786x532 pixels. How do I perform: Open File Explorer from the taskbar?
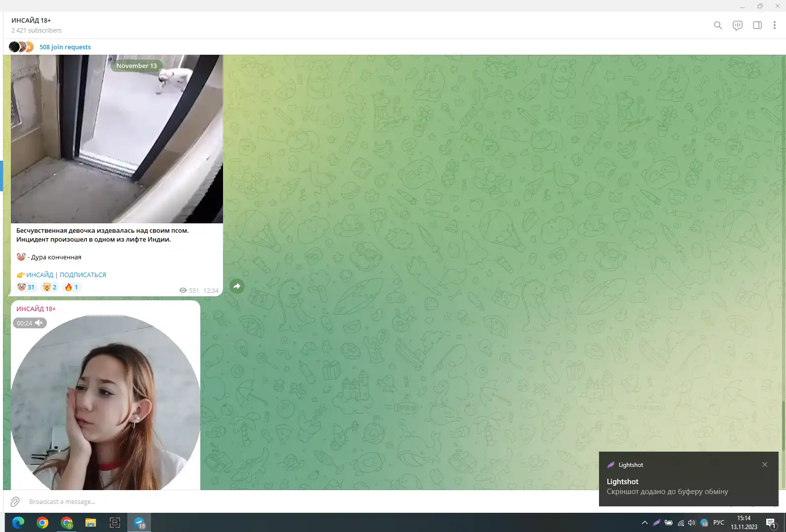[91, 523]
